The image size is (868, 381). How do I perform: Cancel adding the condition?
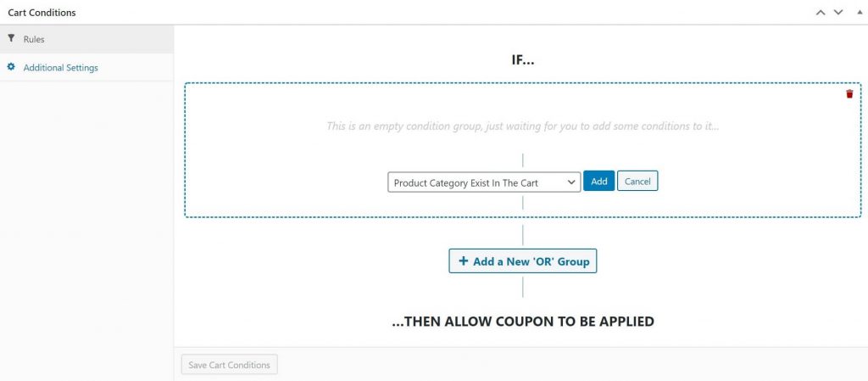(x=637, y=181)
